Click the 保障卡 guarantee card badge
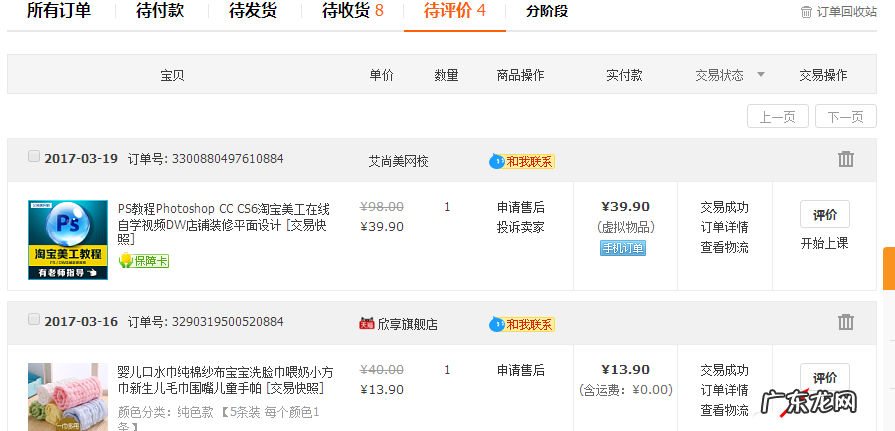The image size is (895, 431). (143, 261)
